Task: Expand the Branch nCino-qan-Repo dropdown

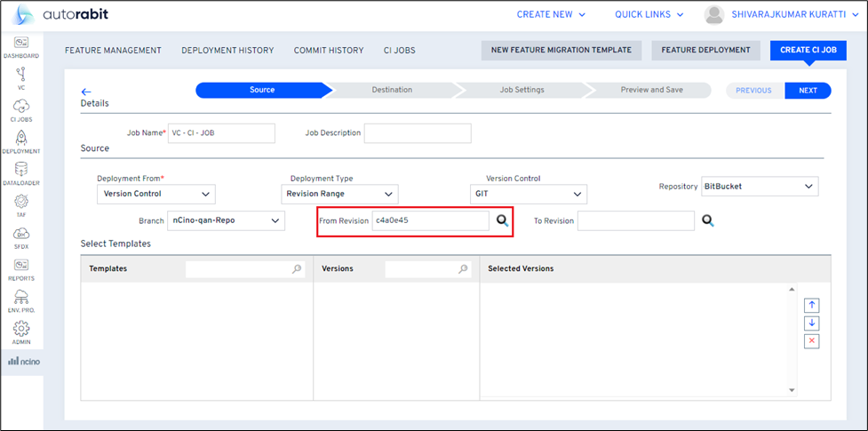Action: [226, 220]
